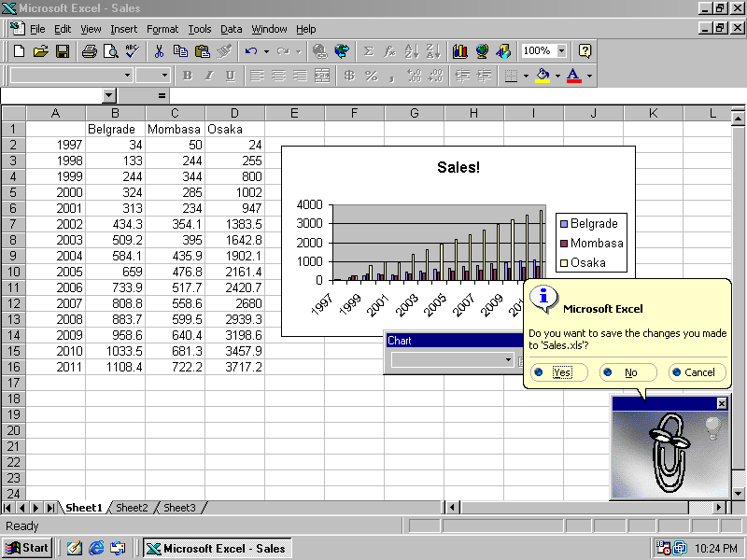Launch the Chart Wizard icon
Viewport: 747px width, 560px height.
(459, 51)
